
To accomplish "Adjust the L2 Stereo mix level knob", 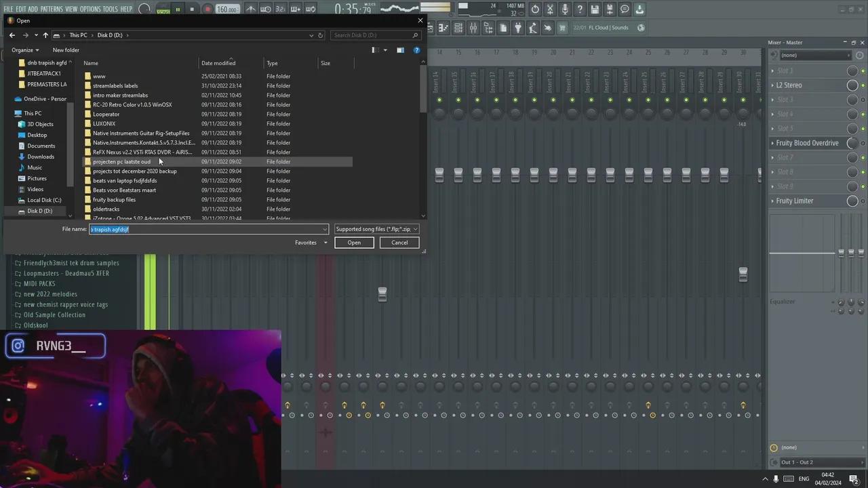I will tap(852, 85).
